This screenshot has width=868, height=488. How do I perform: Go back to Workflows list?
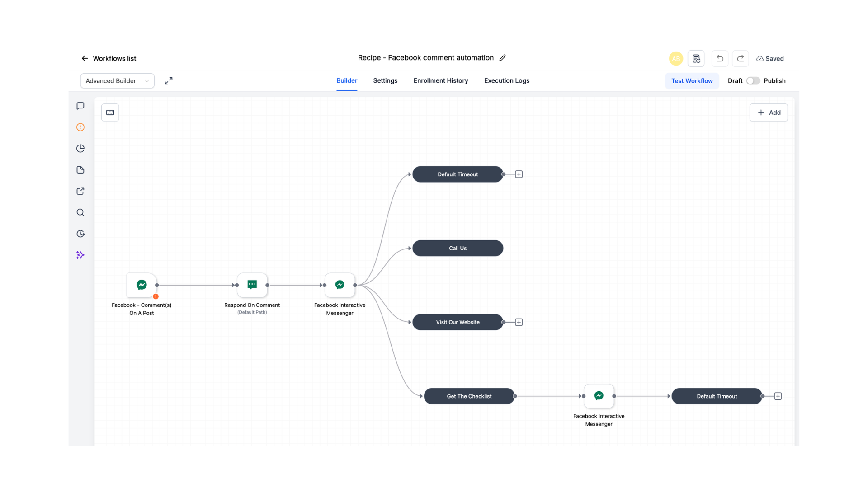(x=108, y=58)
